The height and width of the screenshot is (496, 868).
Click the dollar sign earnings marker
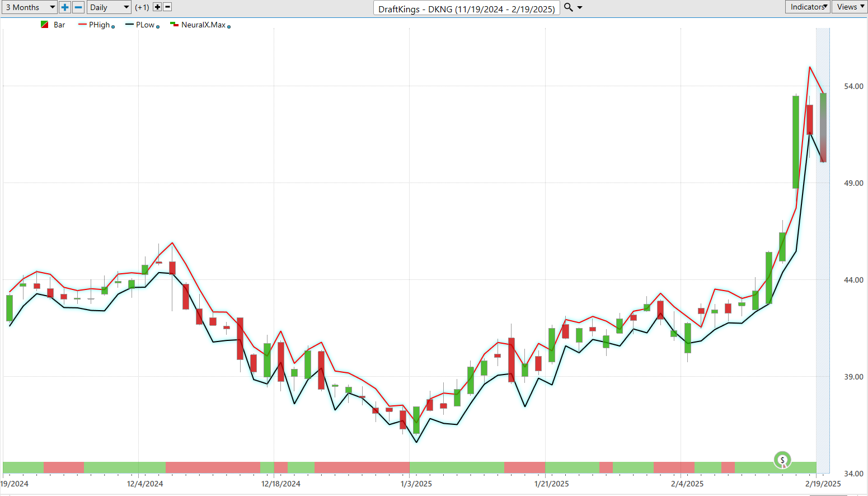tap(782, 460)
